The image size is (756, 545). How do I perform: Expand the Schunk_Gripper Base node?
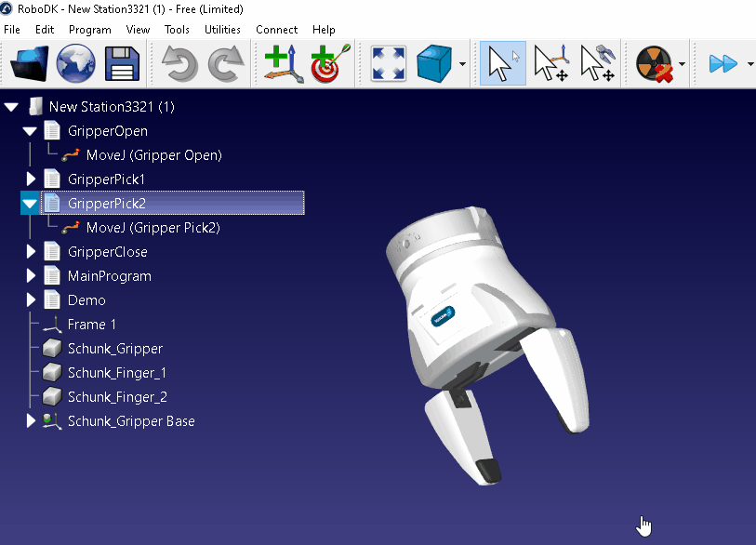31,420
